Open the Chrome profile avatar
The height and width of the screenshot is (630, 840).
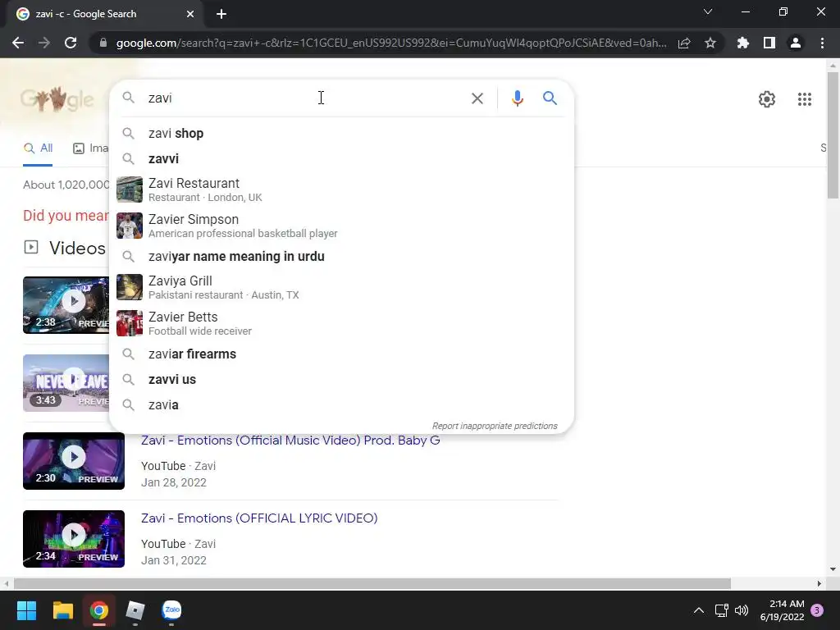tap(796, 43)
